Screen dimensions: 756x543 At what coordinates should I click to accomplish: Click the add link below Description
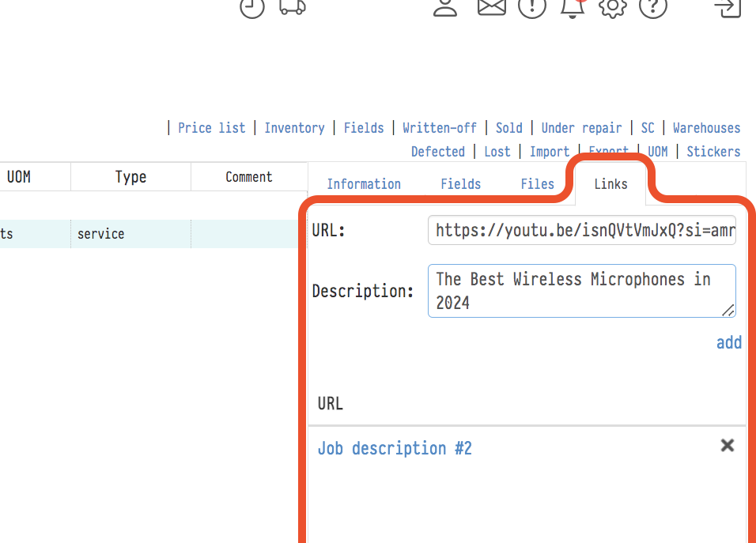click(x=728, y=342)
